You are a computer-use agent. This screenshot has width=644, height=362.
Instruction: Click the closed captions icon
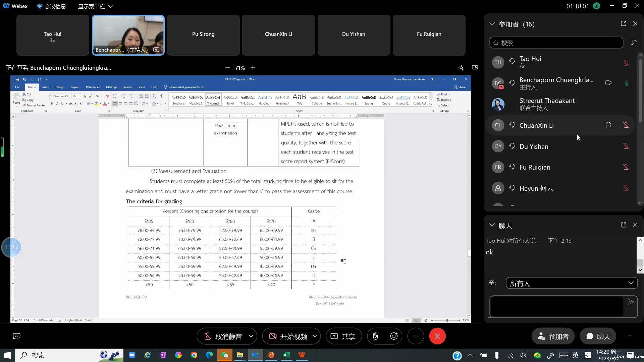16,336
